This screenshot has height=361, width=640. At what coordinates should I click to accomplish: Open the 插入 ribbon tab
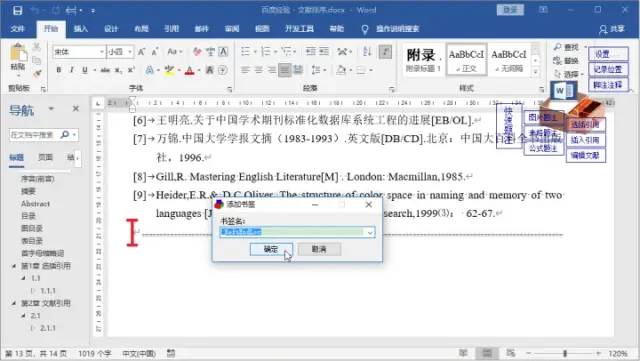(80, 29)
